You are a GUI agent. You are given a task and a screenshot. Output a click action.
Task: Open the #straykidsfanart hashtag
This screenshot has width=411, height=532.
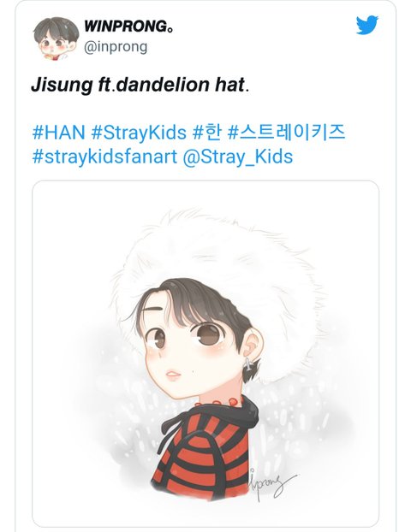tap(104, 157)
